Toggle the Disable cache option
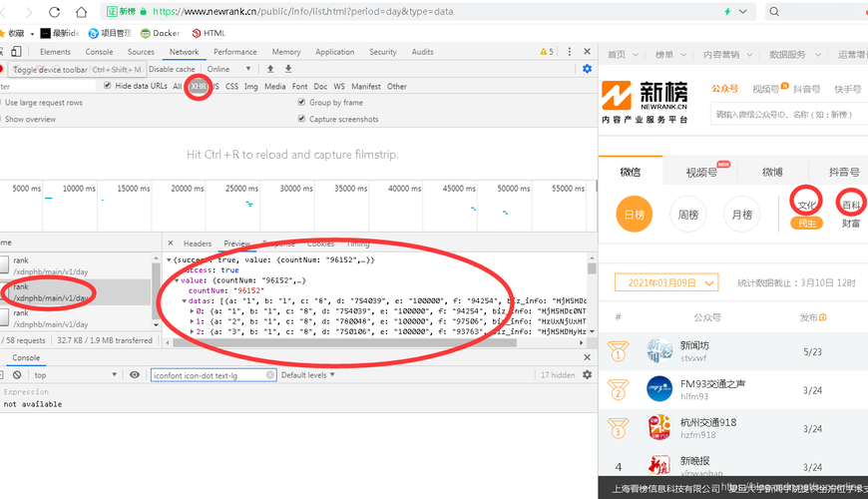Image resolution: width=868 pixels, height=499 pixels. pos(172,69)
